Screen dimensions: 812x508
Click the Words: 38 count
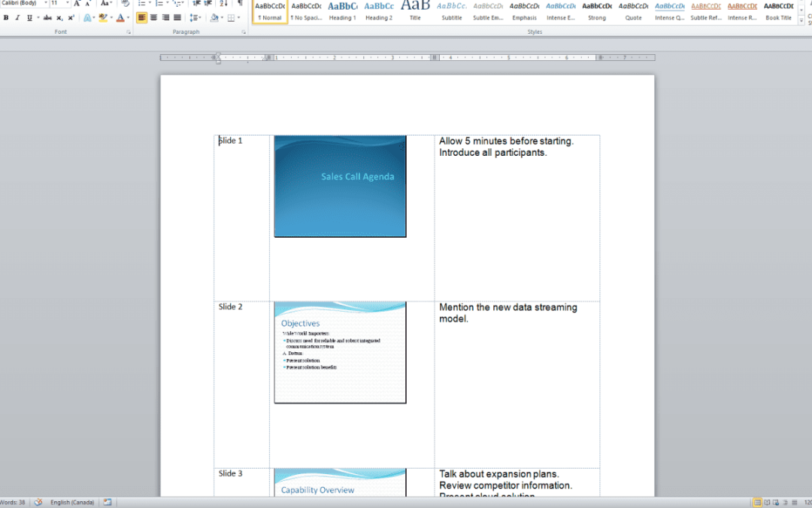click(13, 502)
